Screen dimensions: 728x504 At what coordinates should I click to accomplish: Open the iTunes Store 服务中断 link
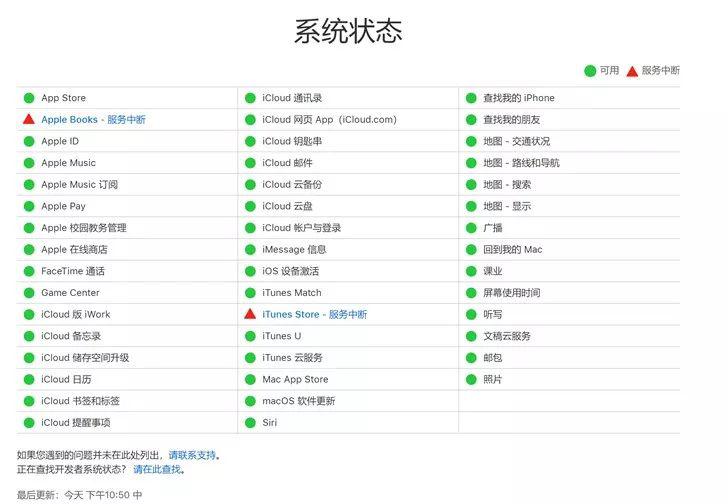coord(314,315)
